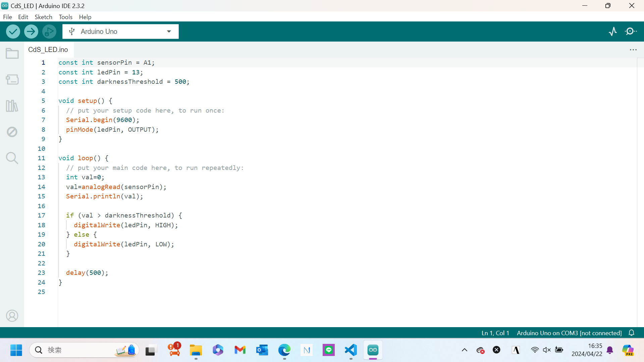Viewport: 644px width, 362px height.
Task: Click the Upload arrow button
Action: click(x=31, y=32)
